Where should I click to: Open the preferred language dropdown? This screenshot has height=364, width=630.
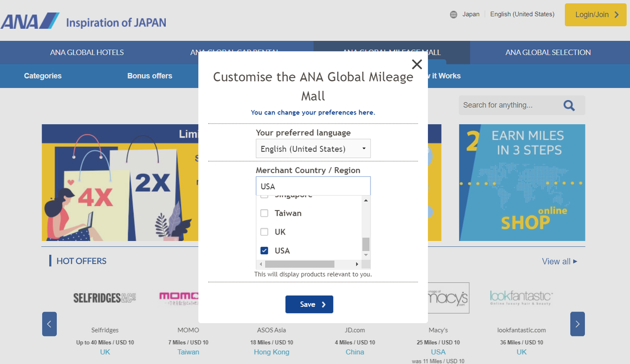(x=313, y=149)
